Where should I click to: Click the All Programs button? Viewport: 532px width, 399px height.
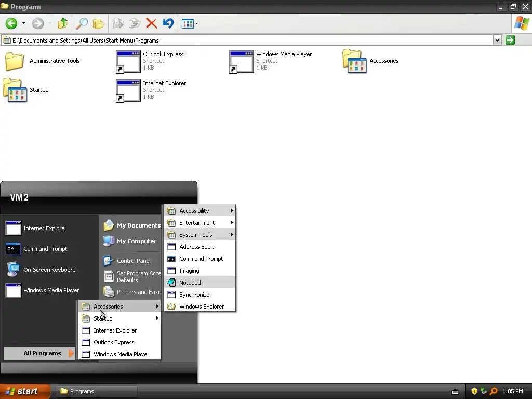pyautogui.click(x=39, y=353)
